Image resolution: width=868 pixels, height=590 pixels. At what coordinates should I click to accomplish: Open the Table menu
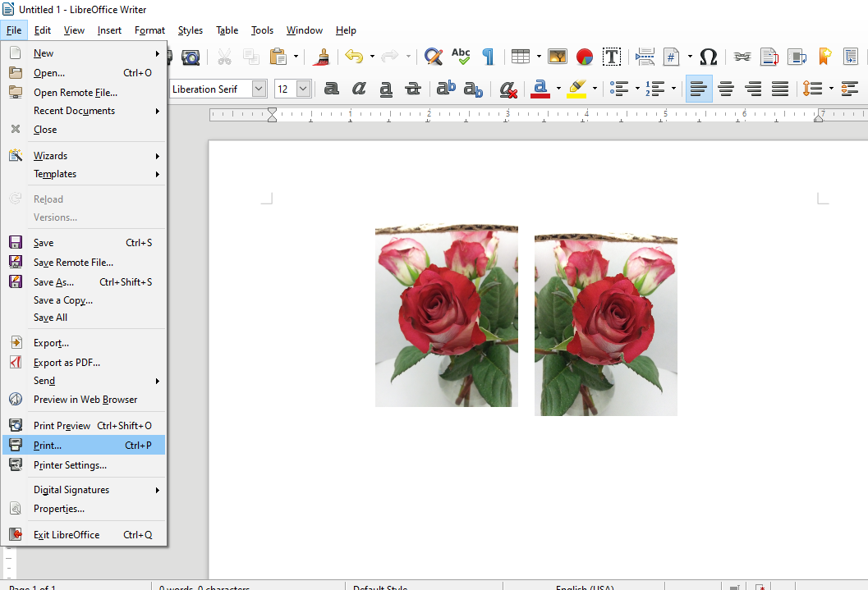227,30
